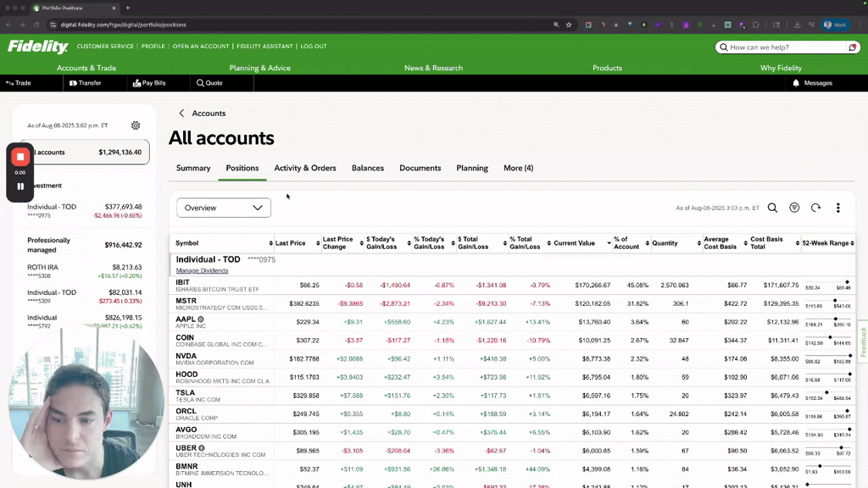Click the COIN 52-week range indicator
Viewport: 868px width, 488px height.
[x=828, y=341]
